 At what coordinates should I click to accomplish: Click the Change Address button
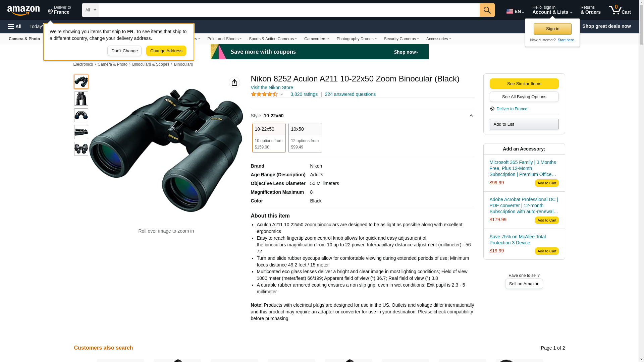166,51
